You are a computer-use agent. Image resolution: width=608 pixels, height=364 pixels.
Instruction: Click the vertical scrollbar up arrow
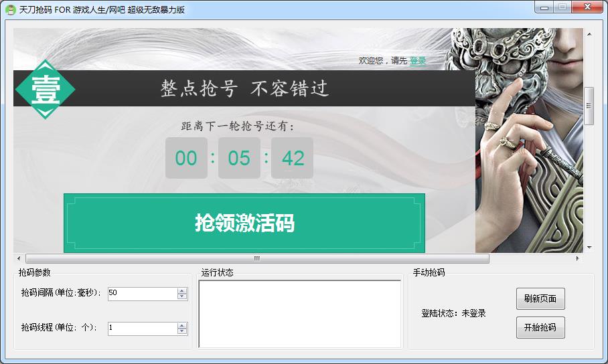(x=589, y=33)
